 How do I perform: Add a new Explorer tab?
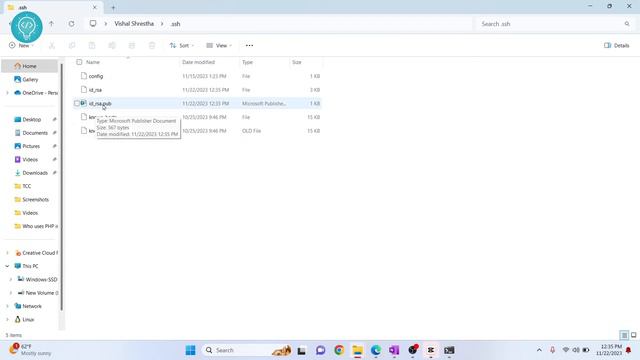[x=113, y=7]
